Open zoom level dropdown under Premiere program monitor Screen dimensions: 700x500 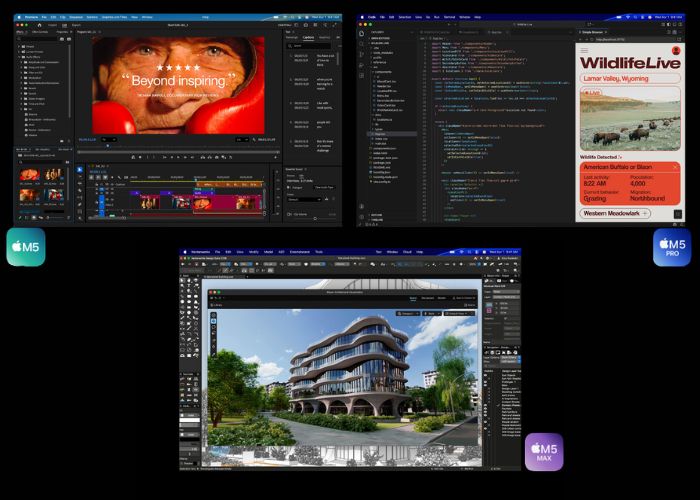coord(109,140)
